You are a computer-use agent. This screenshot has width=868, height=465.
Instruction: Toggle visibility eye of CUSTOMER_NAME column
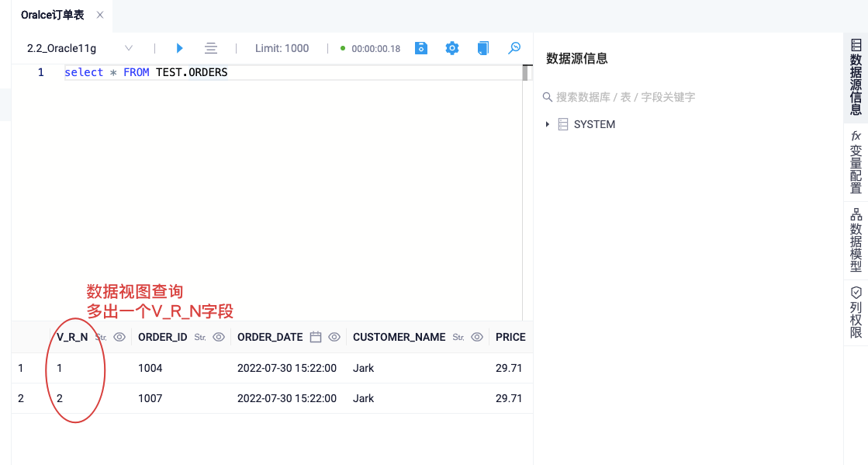pos(477,337)
